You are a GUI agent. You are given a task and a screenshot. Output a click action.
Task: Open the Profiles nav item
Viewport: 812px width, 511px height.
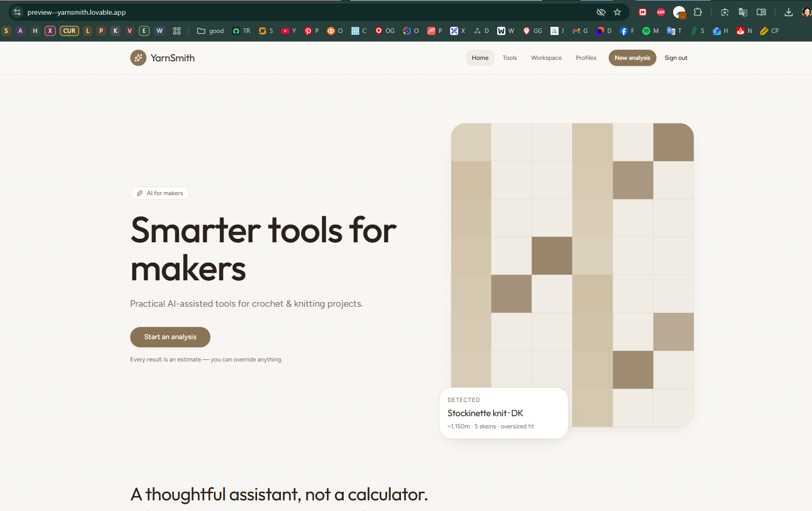point(586,58)
